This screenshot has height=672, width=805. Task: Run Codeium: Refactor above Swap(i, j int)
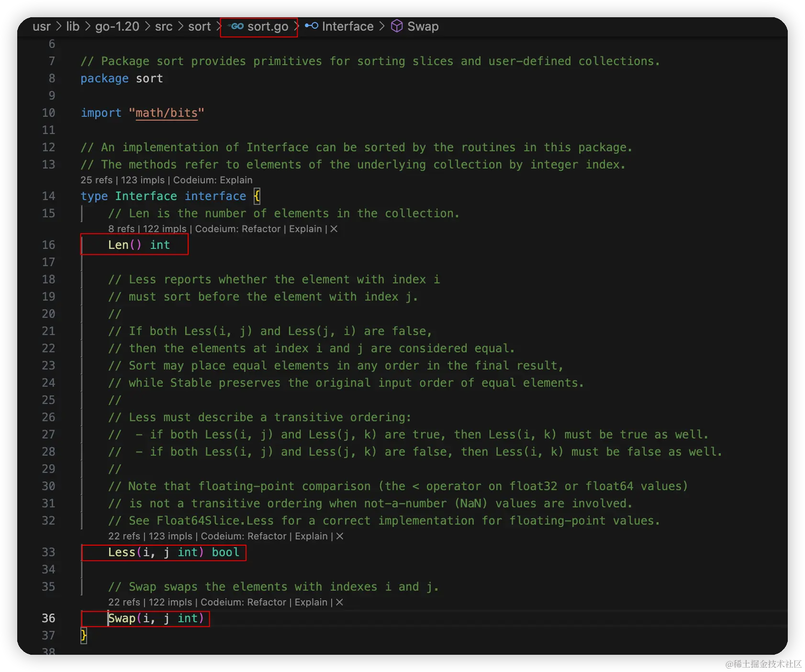(x=243, y=602)
